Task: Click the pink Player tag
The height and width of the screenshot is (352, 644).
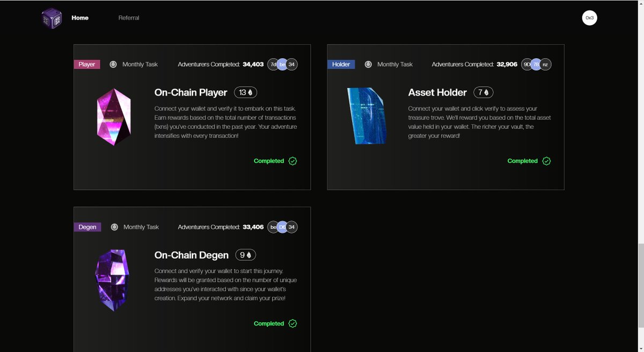Action: [86, 64]
